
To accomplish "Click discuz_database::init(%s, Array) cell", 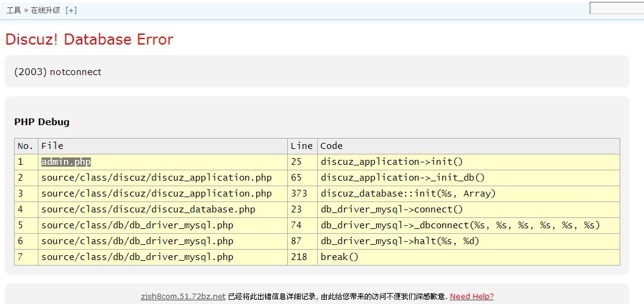I will point(468,194).
